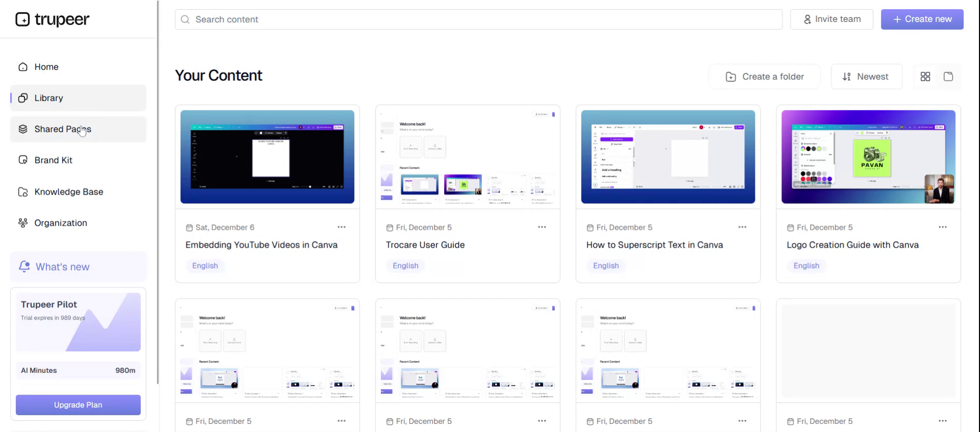Image resolution: width=980 pixels, height=432 pixels.
Task: Click Trial expires in 989 days text
Action: [53, 318]
